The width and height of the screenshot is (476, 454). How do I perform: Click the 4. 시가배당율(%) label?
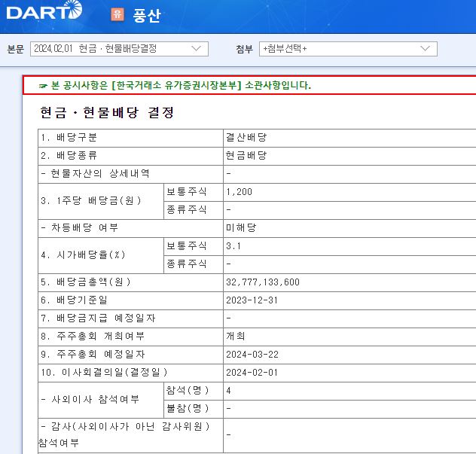point(83,254)
